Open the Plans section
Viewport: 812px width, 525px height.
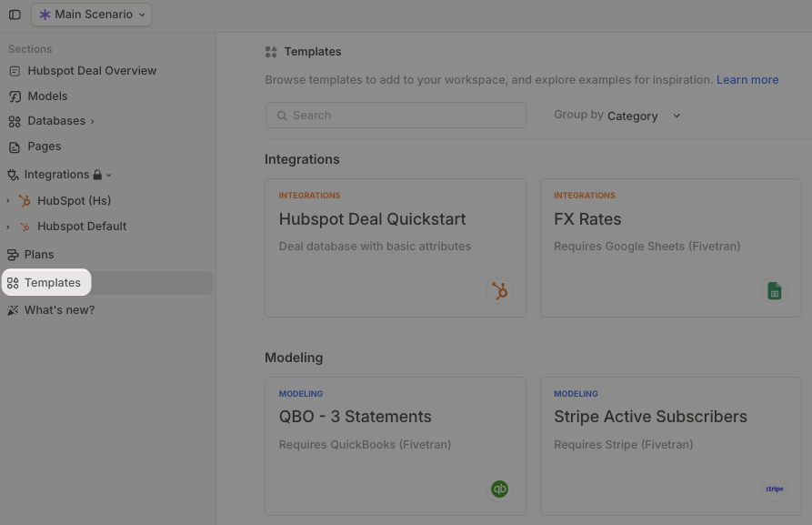[x=39, y=254]
